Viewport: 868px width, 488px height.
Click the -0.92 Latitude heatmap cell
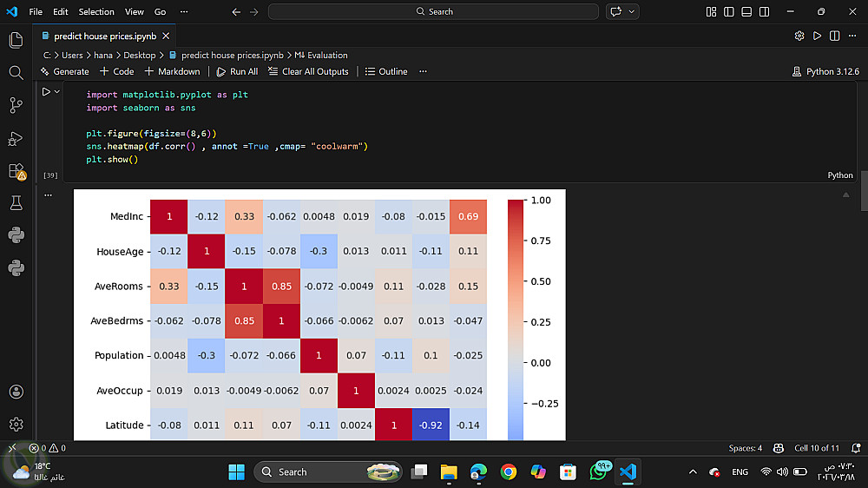[431, 425]
